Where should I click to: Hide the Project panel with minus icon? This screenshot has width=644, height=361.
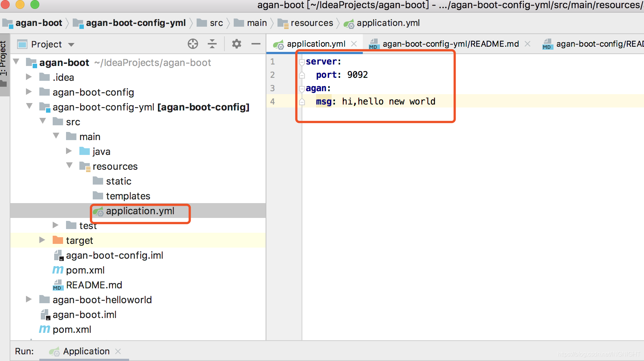click(x=256, y=44)
